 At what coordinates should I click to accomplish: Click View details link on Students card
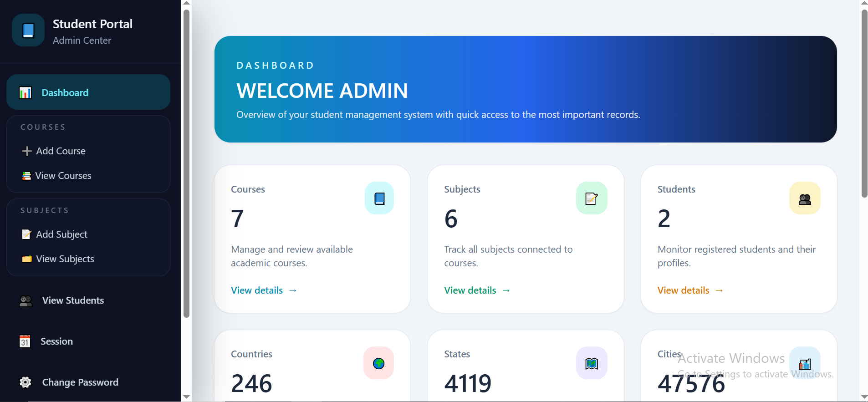(690, 290)
